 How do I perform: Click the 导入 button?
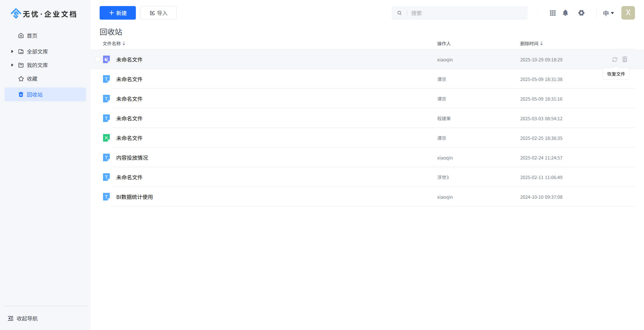(x=158, y=13)
